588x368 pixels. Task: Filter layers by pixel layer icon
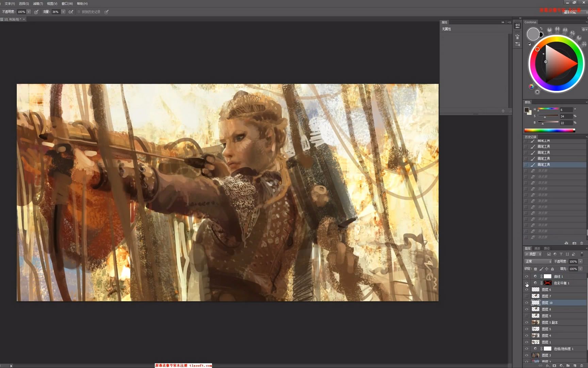[549, 254]
